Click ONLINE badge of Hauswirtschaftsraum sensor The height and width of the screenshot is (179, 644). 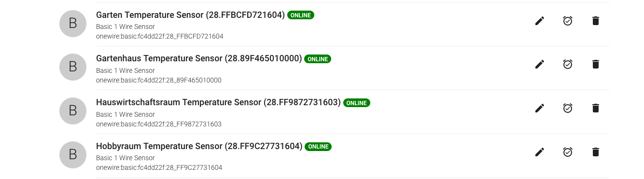357,103
